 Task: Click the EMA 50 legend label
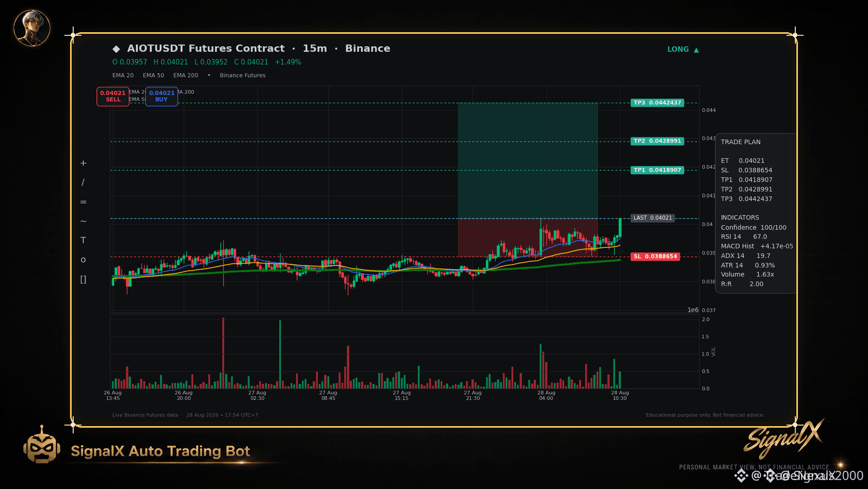154,75
